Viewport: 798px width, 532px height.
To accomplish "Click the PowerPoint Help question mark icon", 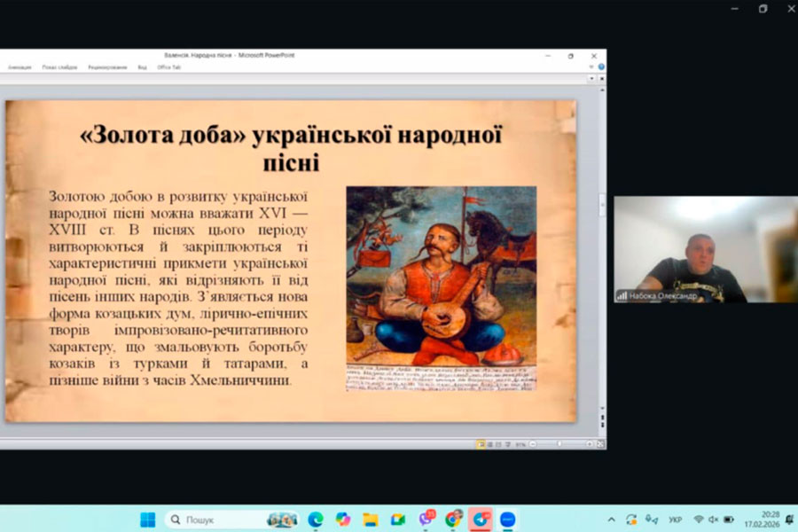I will [x=601, y=66].
